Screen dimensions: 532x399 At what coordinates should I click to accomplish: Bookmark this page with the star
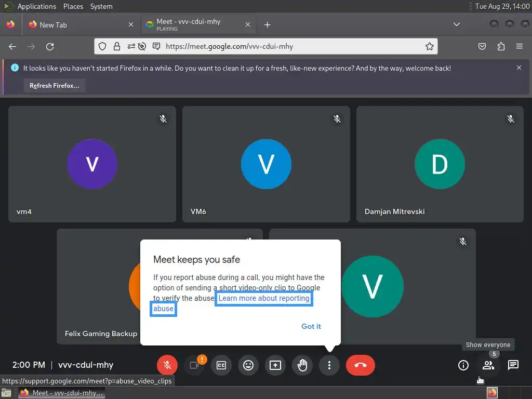[x=430, y=46]
